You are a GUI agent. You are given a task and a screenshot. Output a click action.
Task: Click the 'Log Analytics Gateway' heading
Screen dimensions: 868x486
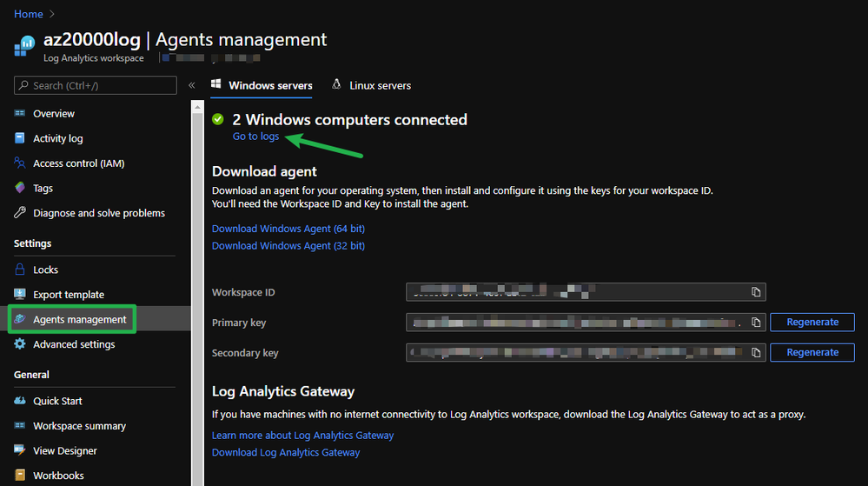pyautogui.click(x=283, y=391)
